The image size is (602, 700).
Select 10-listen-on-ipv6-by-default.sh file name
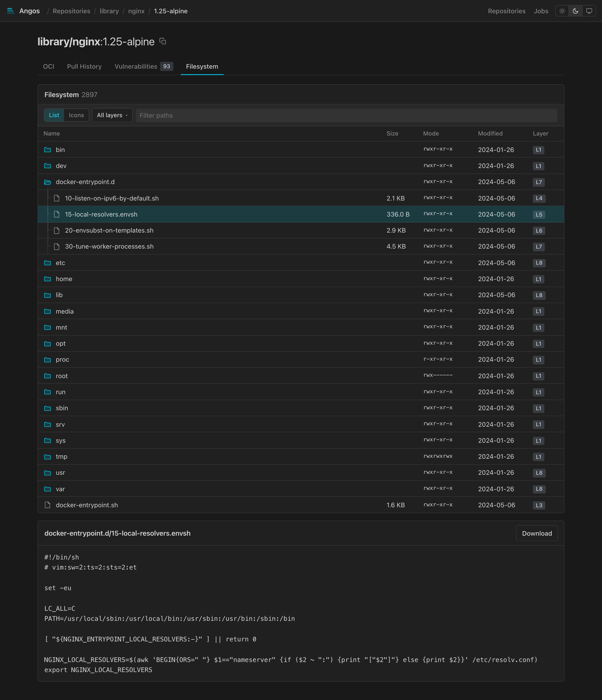[112, 198]
